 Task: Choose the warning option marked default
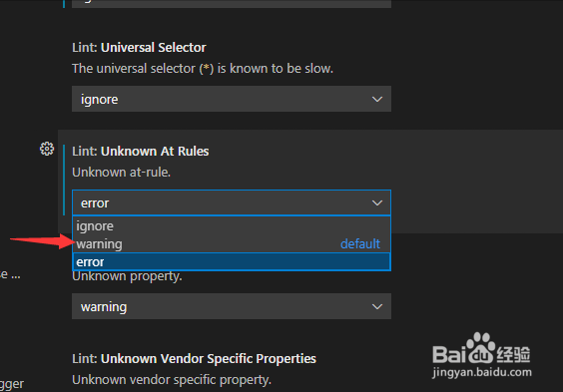pyautogui.click(x=232, y=244)
